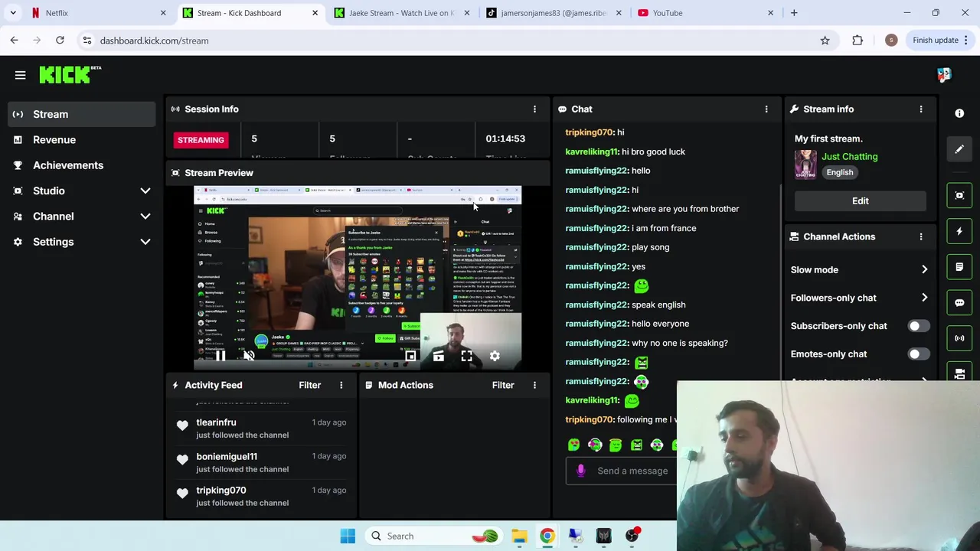980x551 pixels.
Task: Open the Session Info three-dot menu
Action: 534,109
